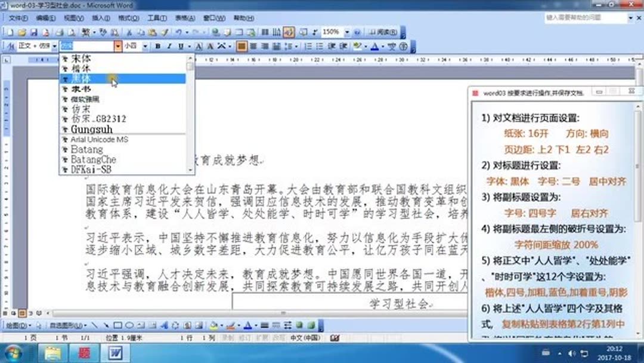The image size is (644, 363).
Task: Open the font color swatch picker
Action: [382, 47]
